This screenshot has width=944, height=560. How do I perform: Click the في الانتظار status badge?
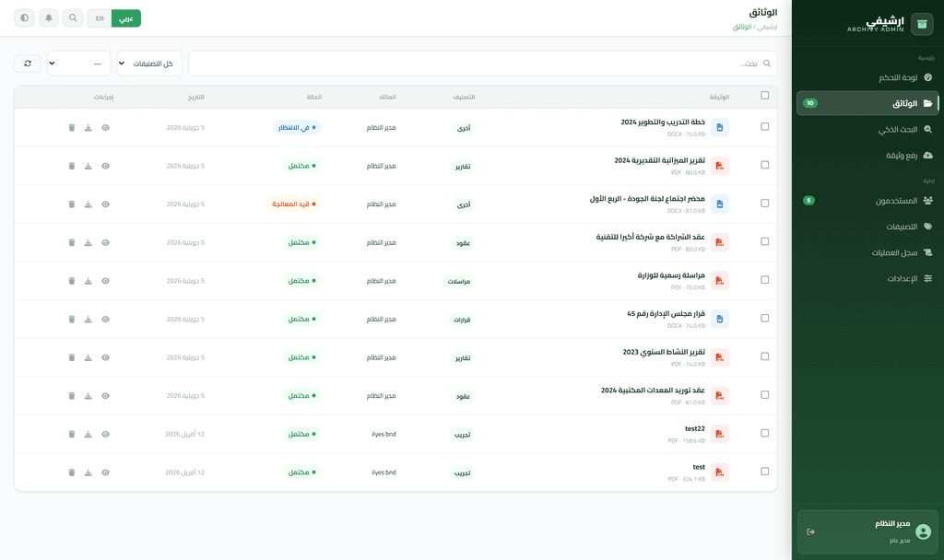tap(297, 127)
